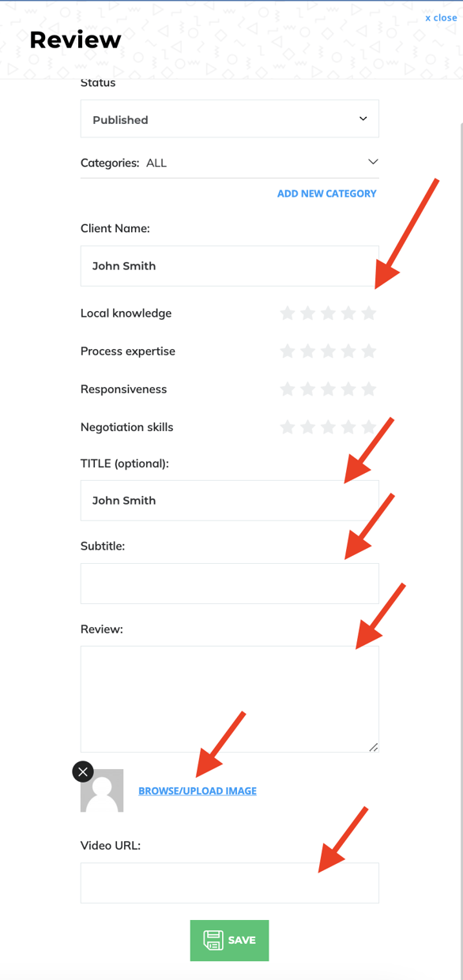Close the Review panel via x close
Screen dimensions: 463x980
click(441, 17)
